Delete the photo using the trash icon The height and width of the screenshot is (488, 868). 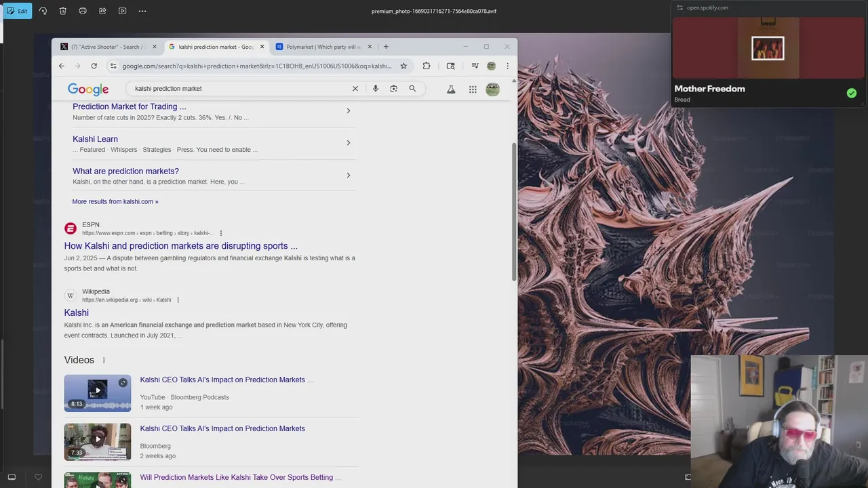point(63,11)
